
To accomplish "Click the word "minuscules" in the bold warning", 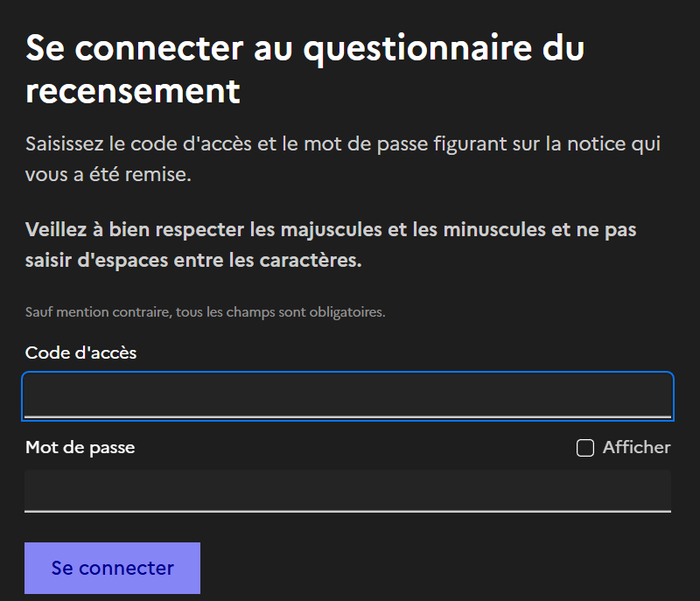I will coord(491,230).
